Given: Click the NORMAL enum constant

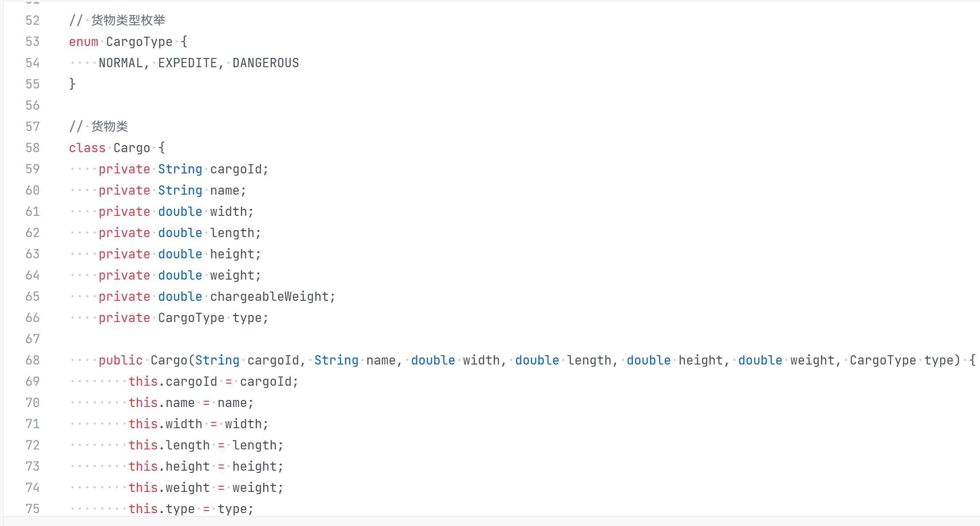Looking at the screenshot, I should point(121,63).
